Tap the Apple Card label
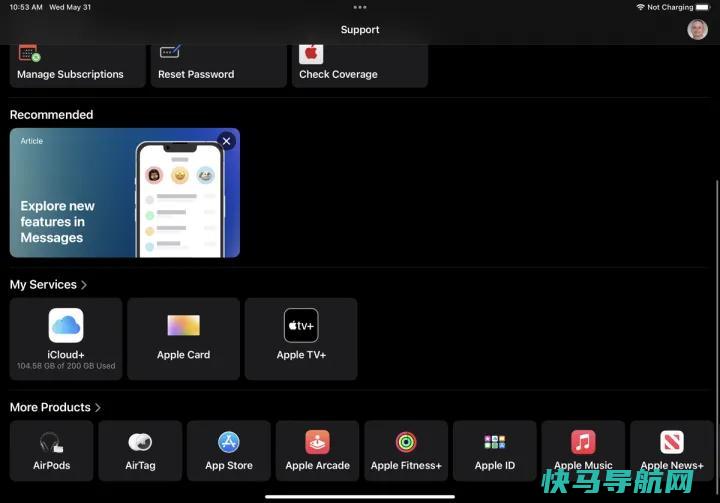The width and height of the screenshot is (720, 503). (x=184, y=355)
